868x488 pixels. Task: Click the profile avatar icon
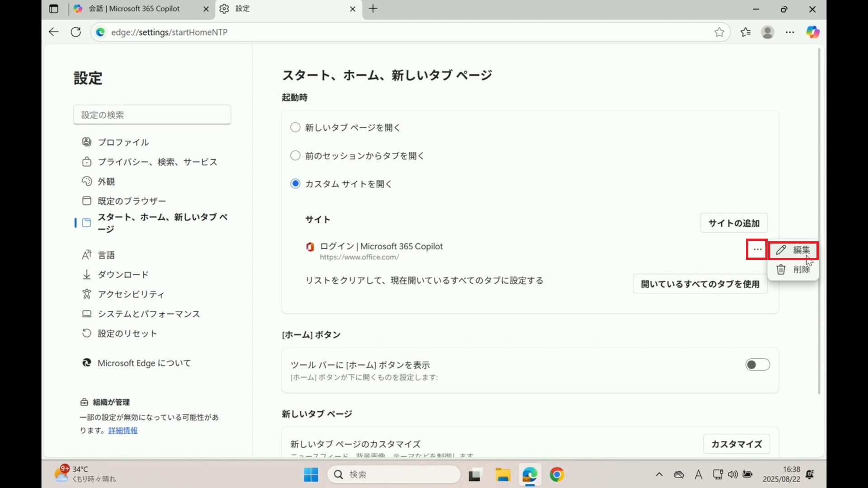767,32
